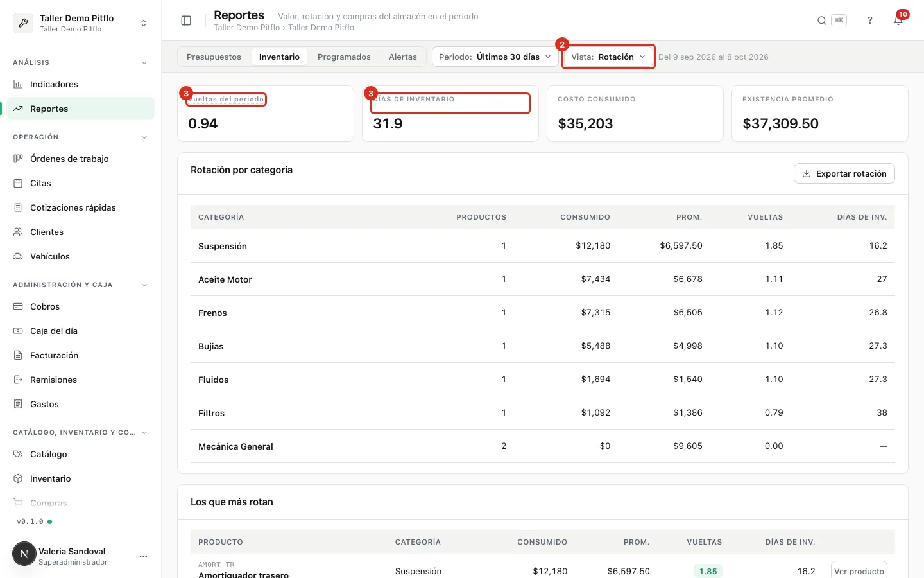Collapse the Análisis sidebar group
Screen dimensions: 924x578
[x=144, y=63]
